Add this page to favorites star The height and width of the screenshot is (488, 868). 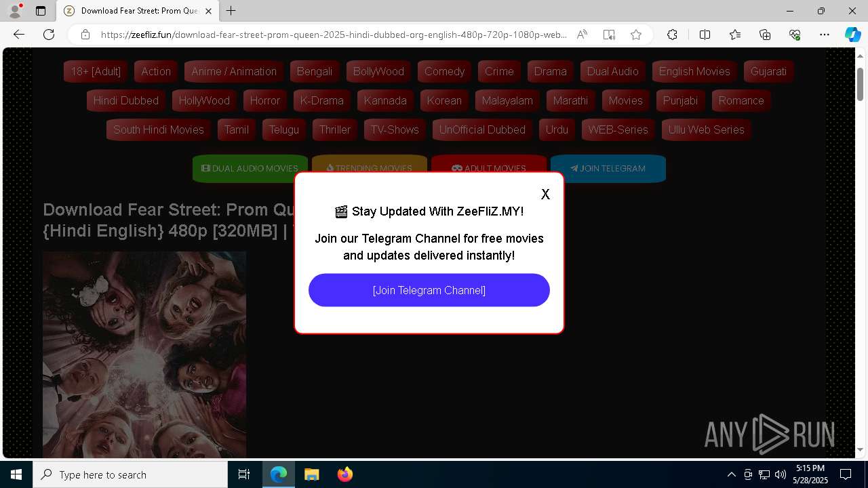click(636, 35)
